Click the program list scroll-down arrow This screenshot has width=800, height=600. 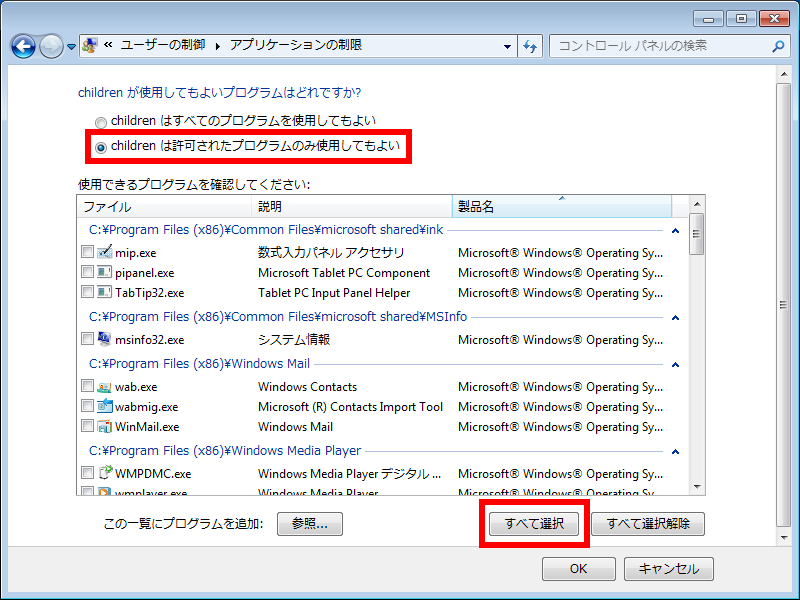(697, 487)
